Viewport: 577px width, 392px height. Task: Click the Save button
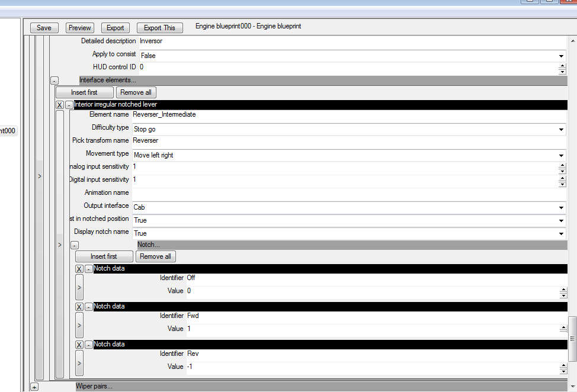pos(44,28)
